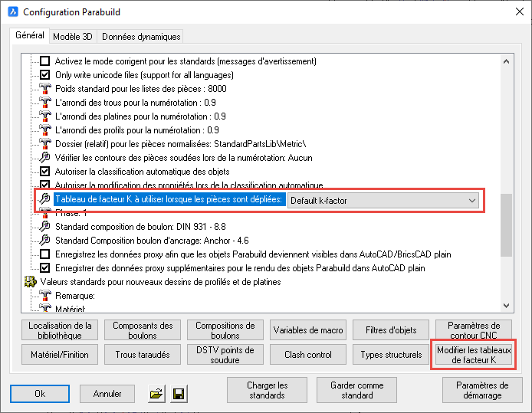Click Modifier les tableaux de facteur K button

pyautogui.click(x=472, y=355)
